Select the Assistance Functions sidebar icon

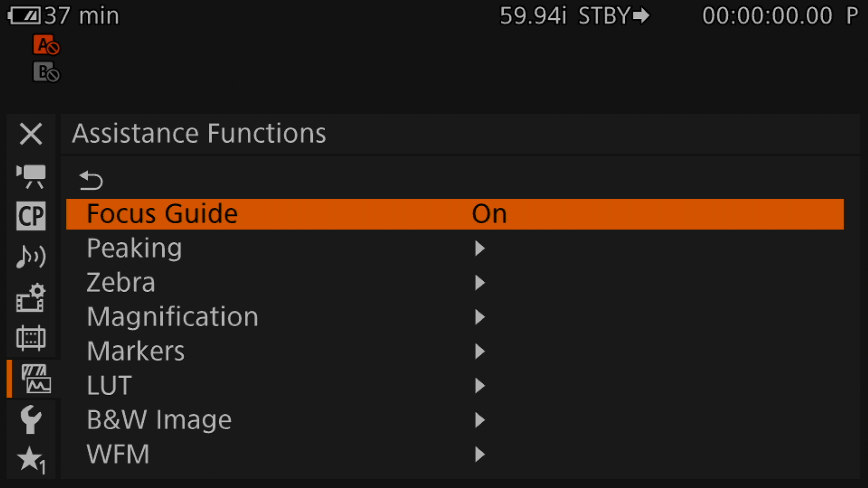click(36, 379)
